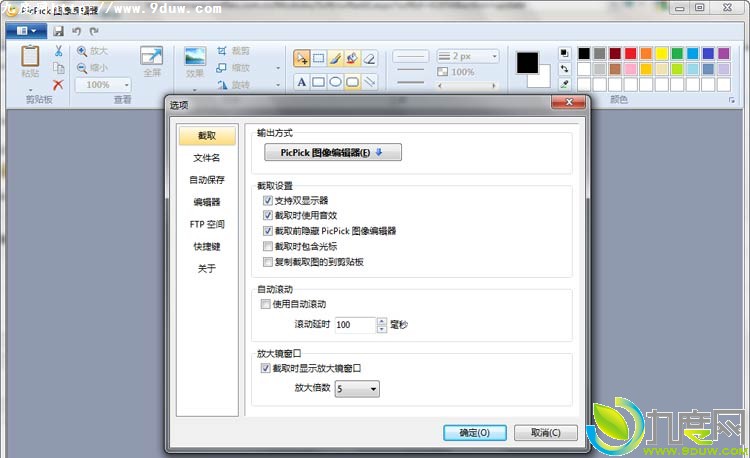Open the 放大倍数 dropdown showing 5
This screenshot has width=750, height=458.
tap(357, 389)
